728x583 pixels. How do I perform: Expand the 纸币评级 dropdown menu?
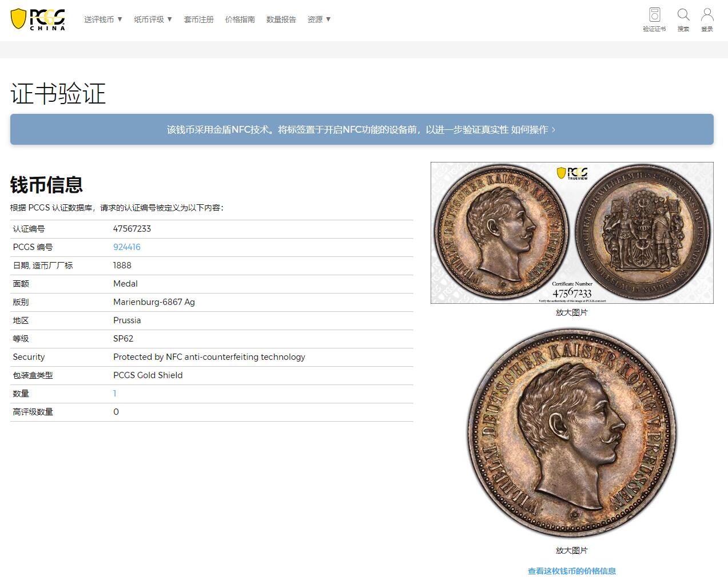coord(153,19)
